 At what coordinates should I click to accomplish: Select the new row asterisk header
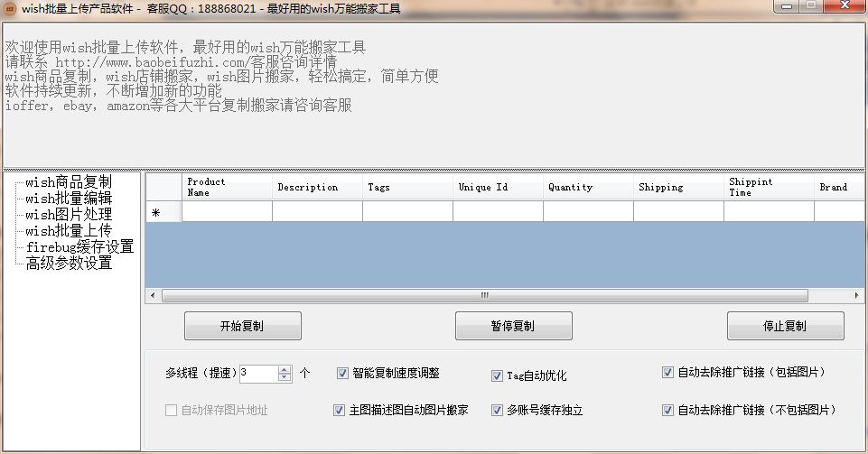pos(163,212)
